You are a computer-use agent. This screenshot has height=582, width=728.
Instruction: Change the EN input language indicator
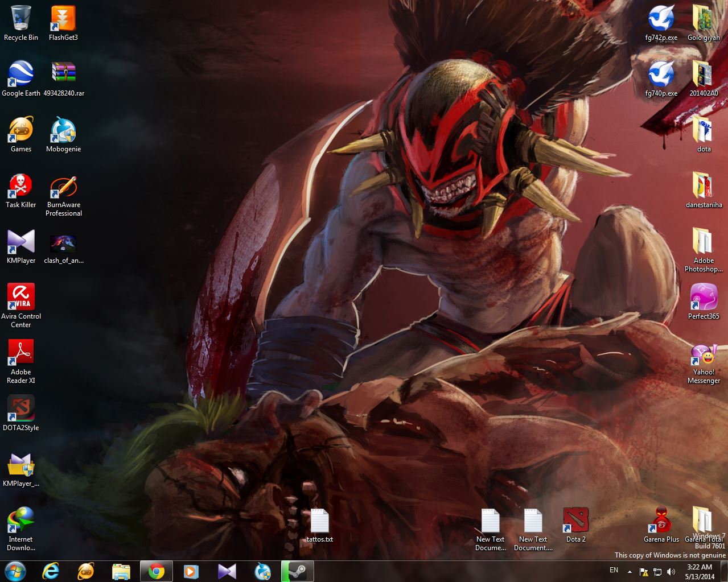[614, 570]
